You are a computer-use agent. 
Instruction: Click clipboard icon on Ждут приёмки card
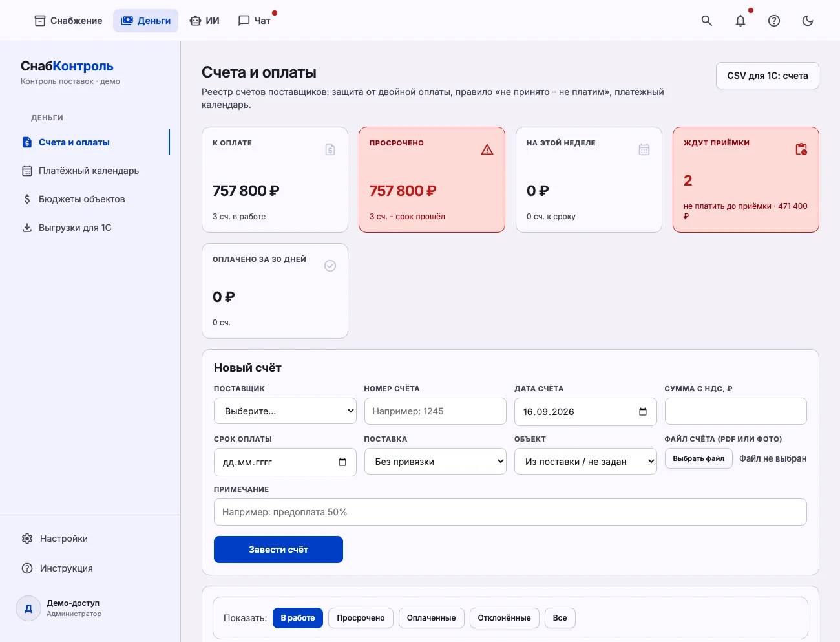pyautogui.click(x=801, y=149)
